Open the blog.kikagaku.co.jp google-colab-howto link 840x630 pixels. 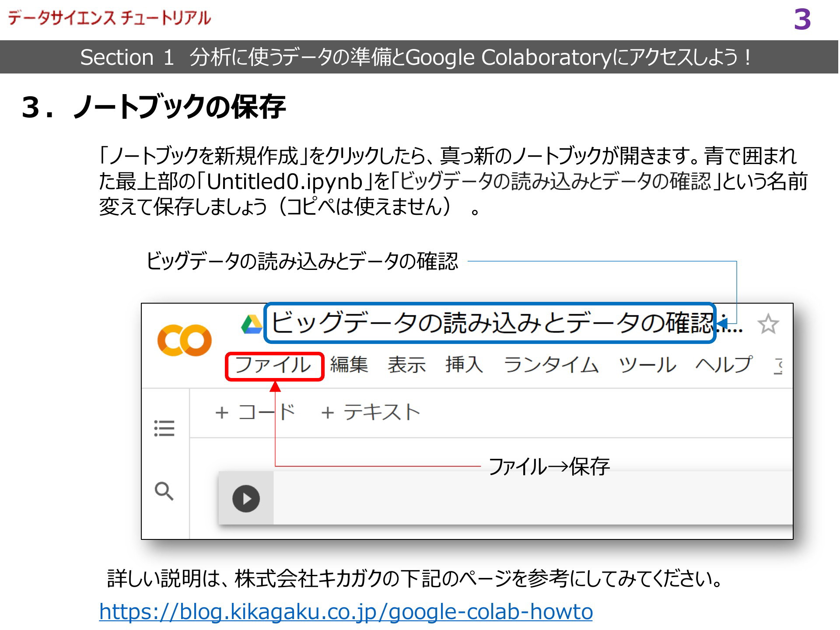(x=346, y=611)
